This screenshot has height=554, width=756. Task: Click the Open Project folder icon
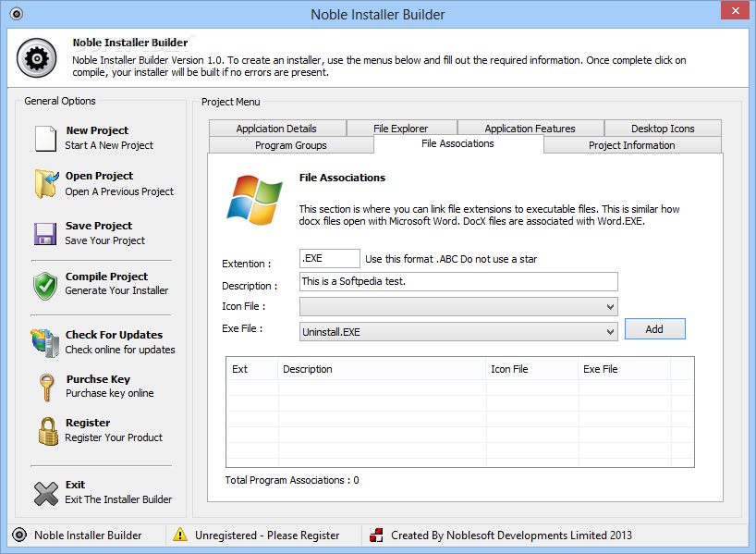(x=46, y=184)
